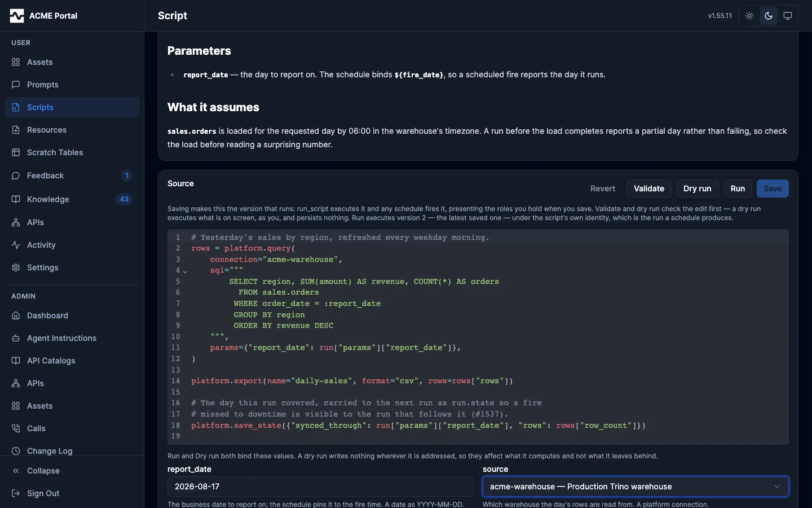Viewport: 812px width, 508px height.
Task: Switch to dark theme moon icon
Action: 769,16
